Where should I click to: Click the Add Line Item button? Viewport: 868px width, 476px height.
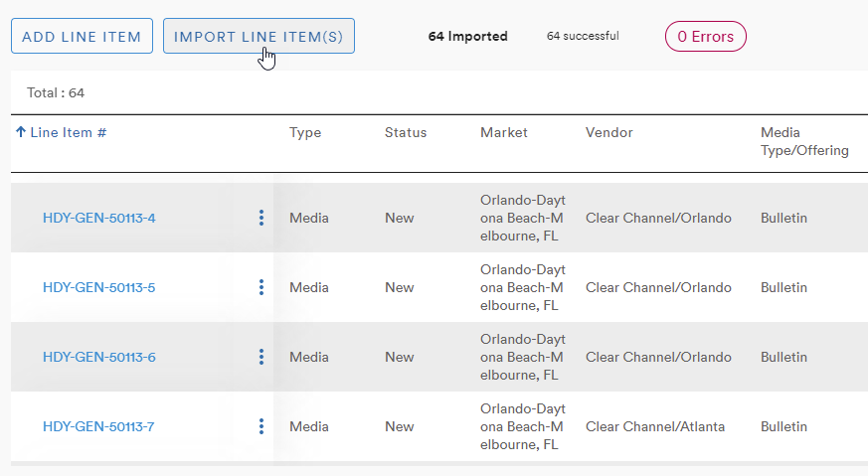82,36
